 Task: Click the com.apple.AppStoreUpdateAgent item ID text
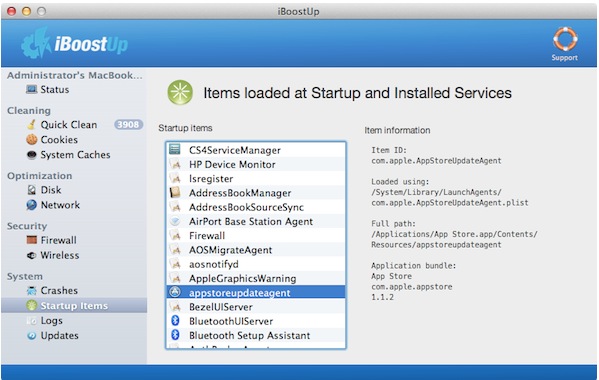pyautogui.click(x=436, y=161)
